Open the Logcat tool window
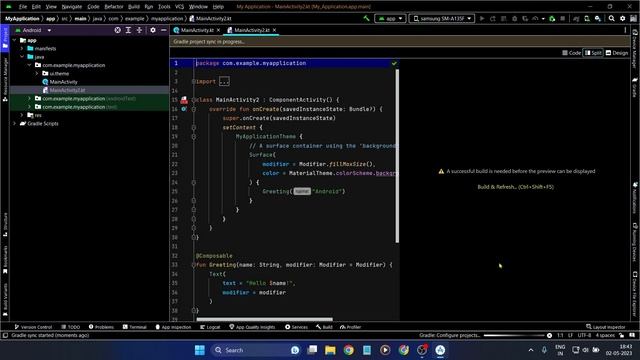The height and width of the screenshot is (360, 640). point(210,327)
